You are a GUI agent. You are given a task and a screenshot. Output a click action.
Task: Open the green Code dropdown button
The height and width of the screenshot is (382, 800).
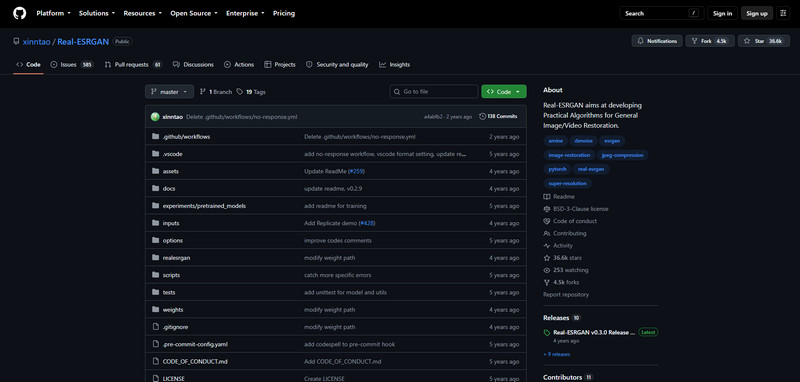click(504, 92)
